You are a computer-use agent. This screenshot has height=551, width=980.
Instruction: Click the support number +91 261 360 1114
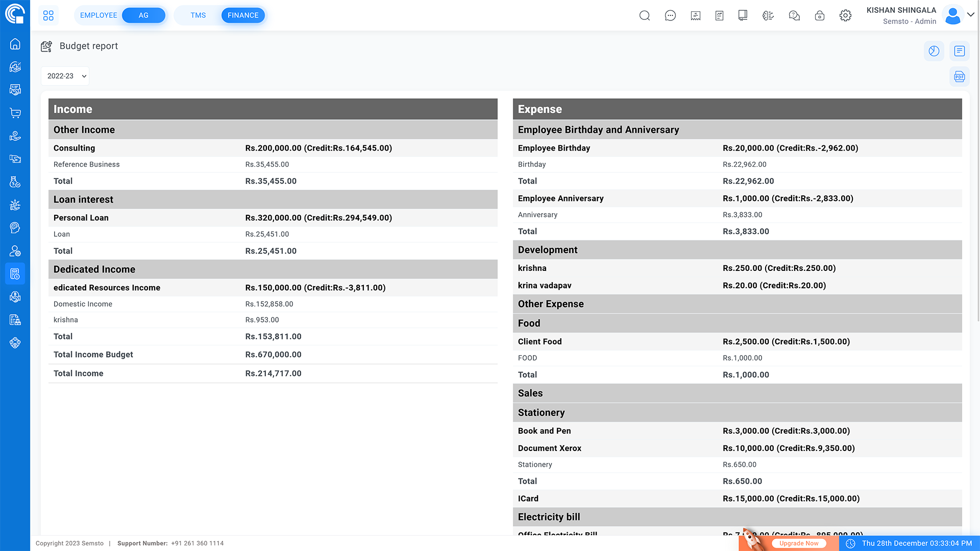[x=198, y=543]
